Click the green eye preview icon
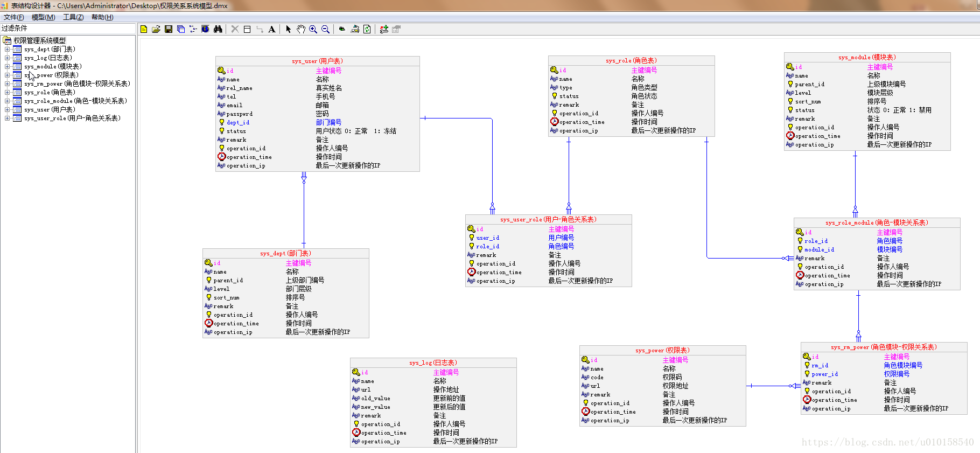Viewport: 980px width, 453px height. click(x=342, y=29)
